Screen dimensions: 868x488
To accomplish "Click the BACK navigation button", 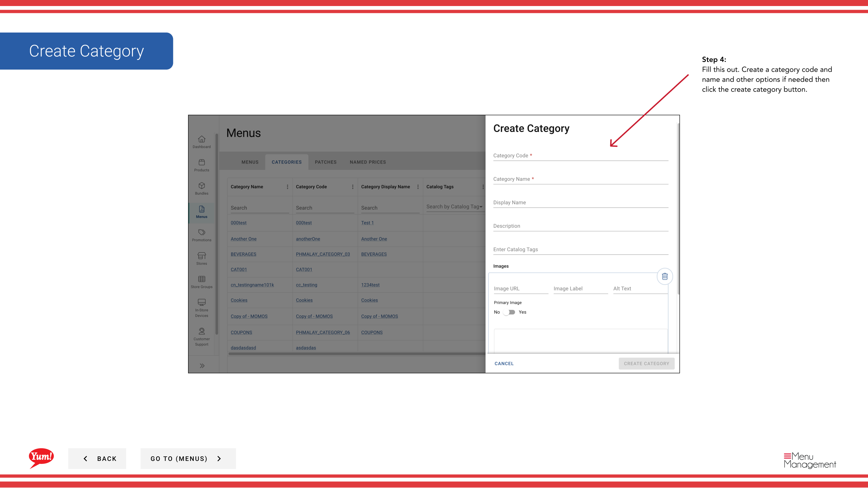I will (x=97, y=459).
